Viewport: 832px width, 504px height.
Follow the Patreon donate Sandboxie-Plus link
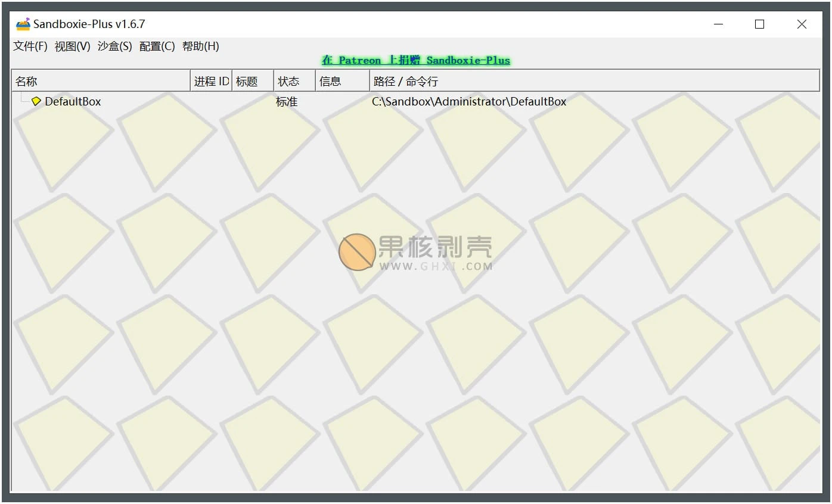click(416, 60)
